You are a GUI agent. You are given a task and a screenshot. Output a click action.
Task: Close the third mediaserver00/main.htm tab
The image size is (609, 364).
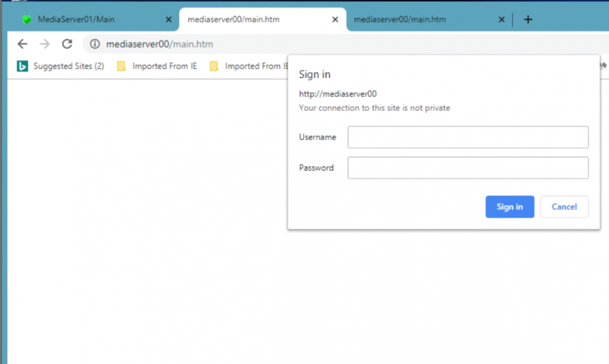tap(501, 19)
